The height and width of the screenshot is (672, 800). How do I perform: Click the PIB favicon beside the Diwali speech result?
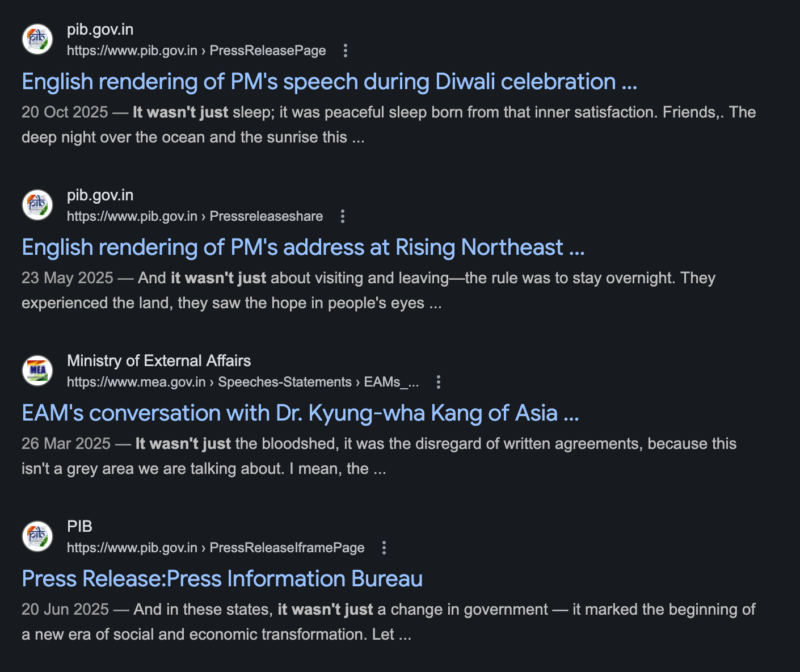pos(37,39)
